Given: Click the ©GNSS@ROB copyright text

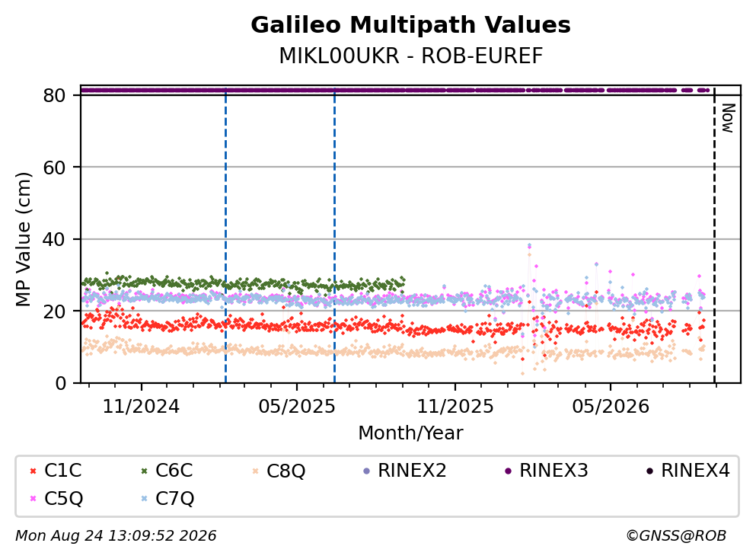Looking at the screenshot, I should coord(676,536).
